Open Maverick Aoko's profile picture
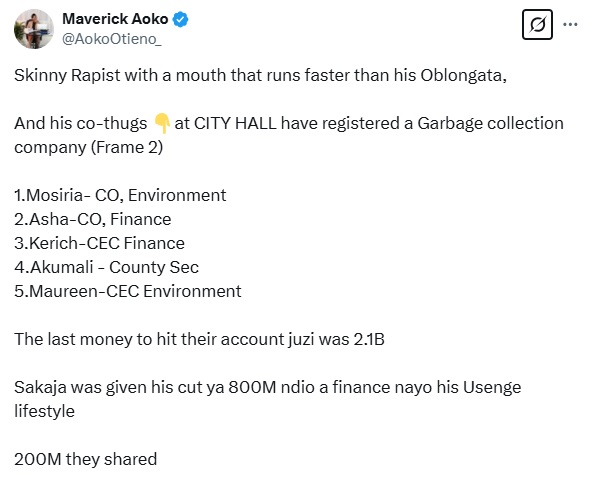 tap(34, 29)
